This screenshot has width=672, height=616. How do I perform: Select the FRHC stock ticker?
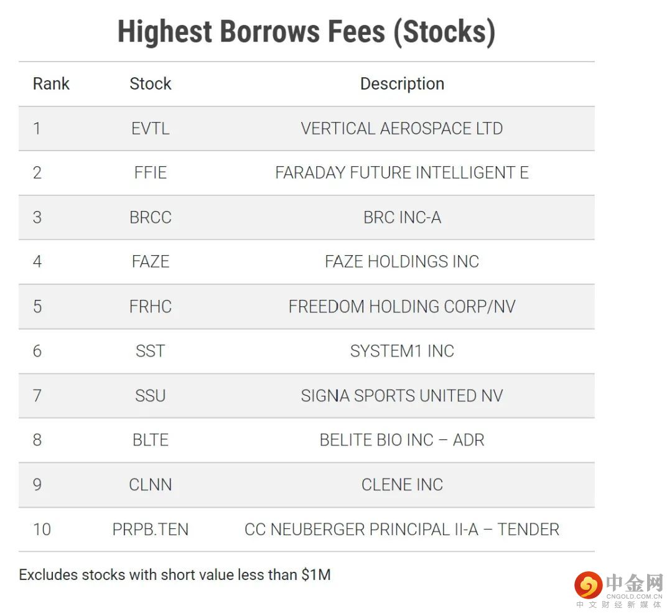[150, 307]
